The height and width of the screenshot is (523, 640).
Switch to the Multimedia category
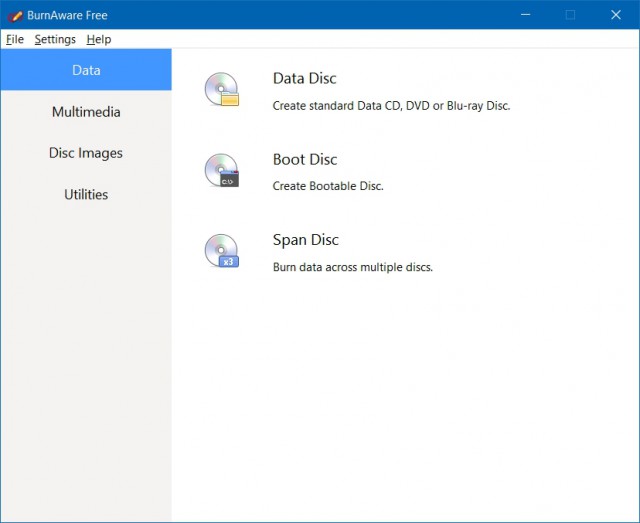tap(86, 111)
